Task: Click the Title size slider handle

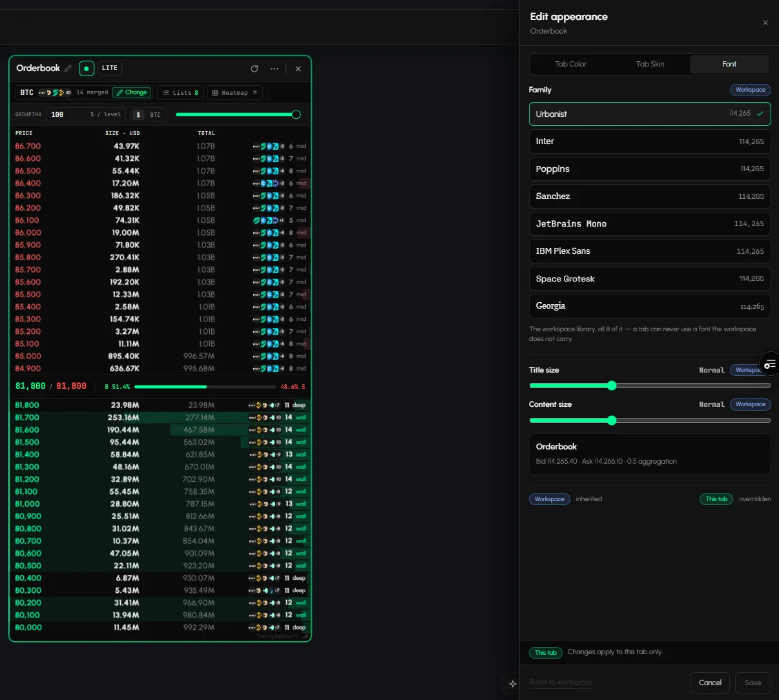Action: point(612,386)
